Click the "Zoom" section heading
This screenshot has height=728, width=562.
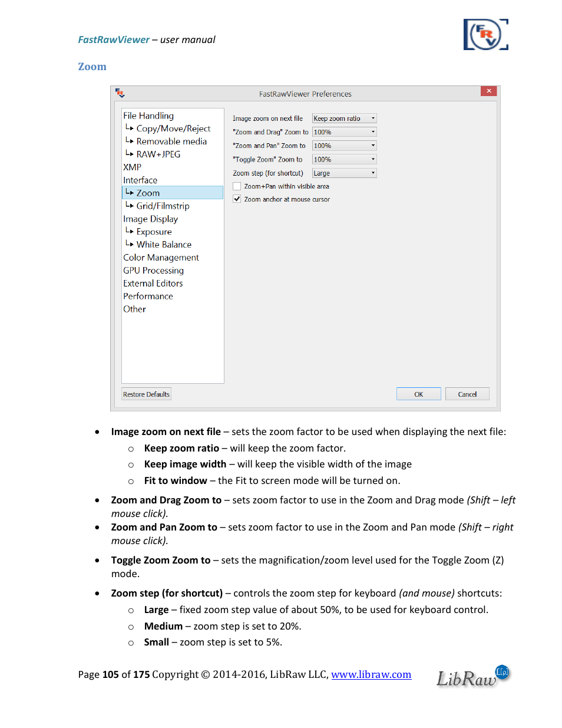click(x=92, y=67)
